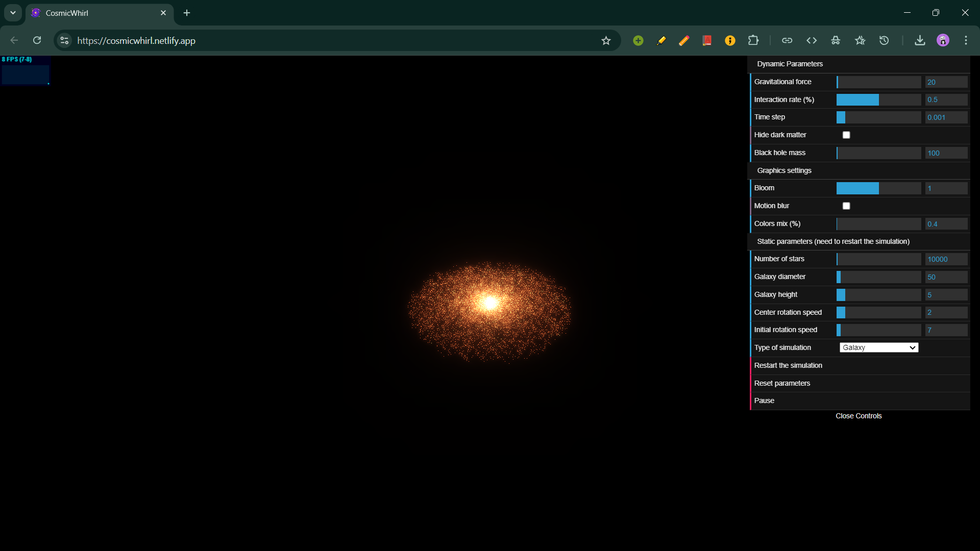Screen dimensions: 980x551
Task: Pause the simulation
Action: click(x=860, y=400)
